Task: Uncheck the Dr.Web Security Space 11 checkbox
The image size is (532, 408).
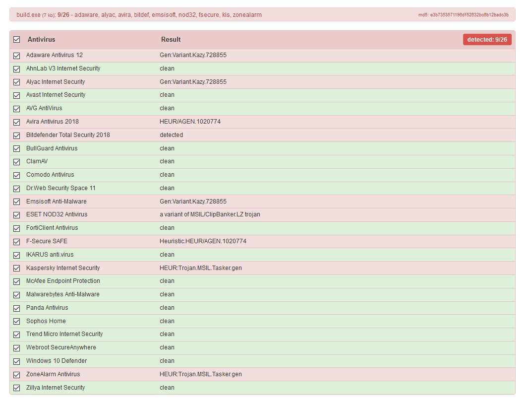Action: click(x=17, y=189)
